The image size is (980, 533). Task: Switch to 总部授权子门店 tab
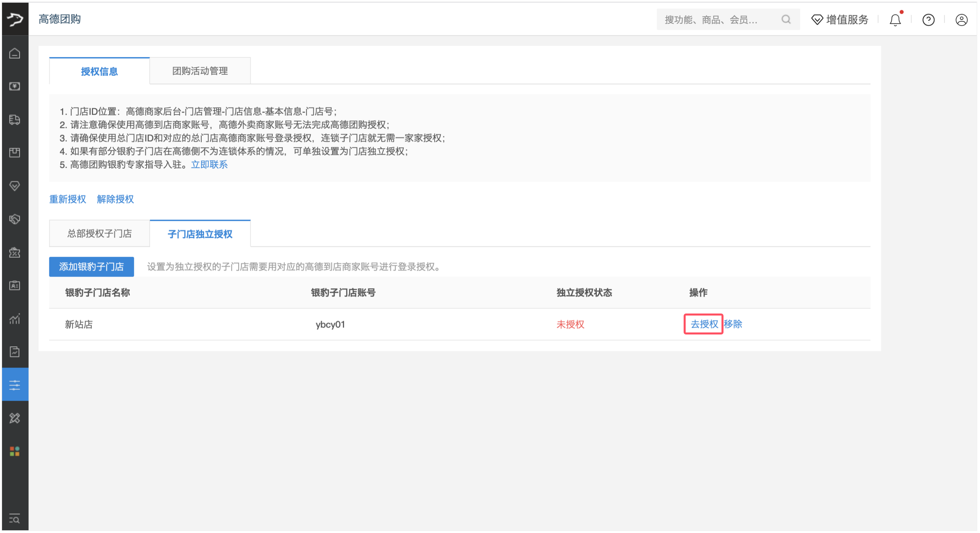(99, 234)
